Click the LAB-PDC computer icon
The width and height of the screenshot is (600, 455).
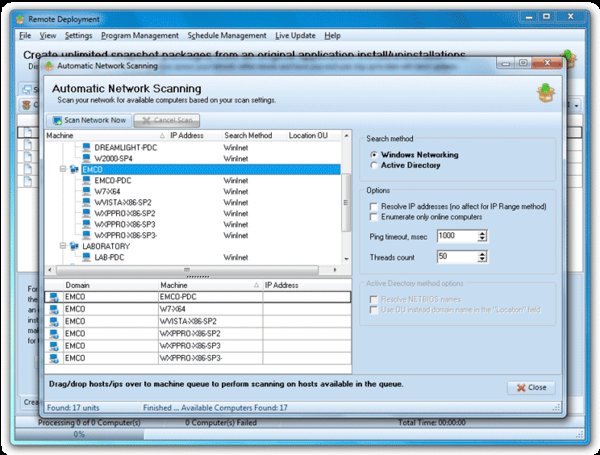(x=85, y=257)
